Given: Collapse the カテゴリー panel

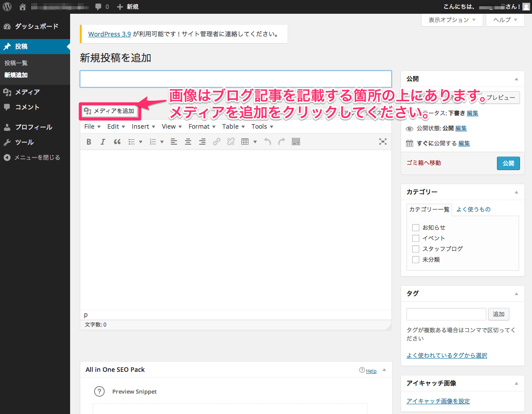Looking at the screenshot, I should tap(516, 192).
